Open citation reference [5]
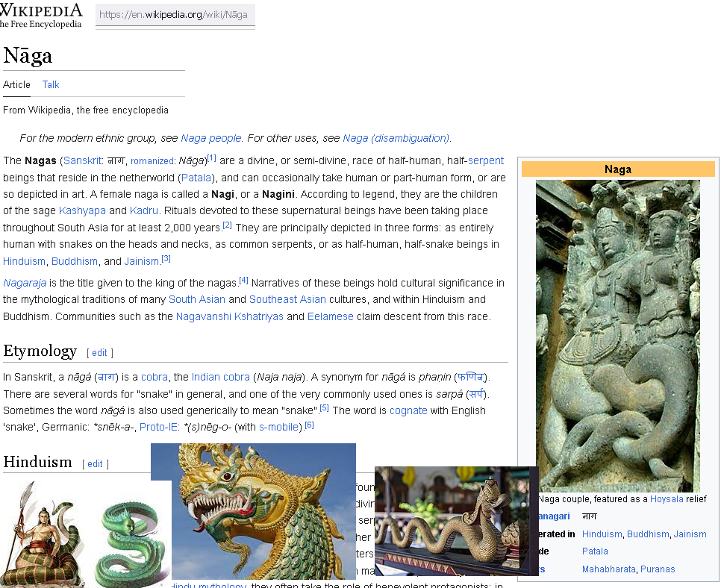The image size is (724, 588). pos(324,408)
